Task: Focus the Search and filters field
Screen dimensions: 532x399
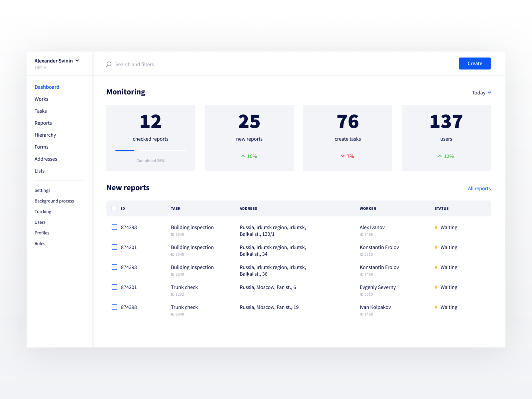Action: point(135,65)
